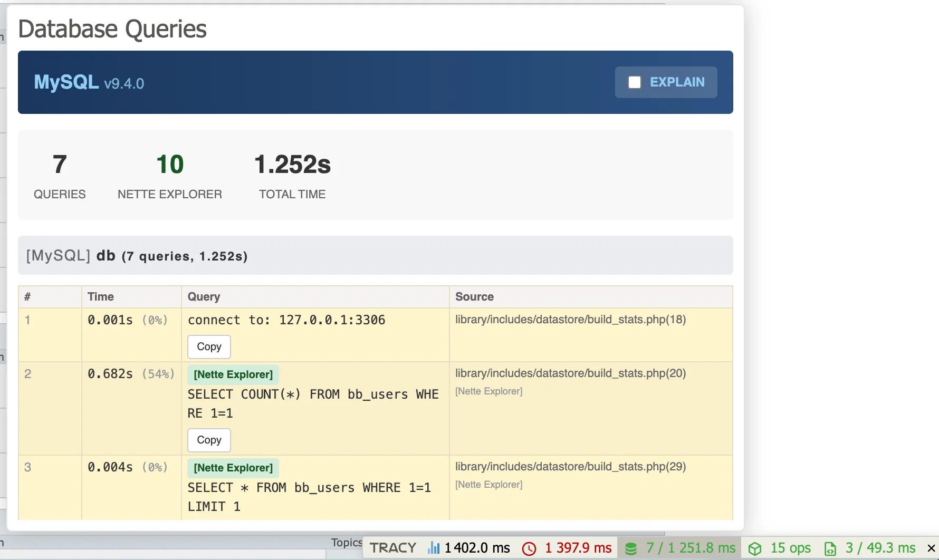The width and height of the screenshot is (939, 560).
Task: Select the SELECT * FROM bb_users LIMIT 1 query text
Action: (309, 497)
